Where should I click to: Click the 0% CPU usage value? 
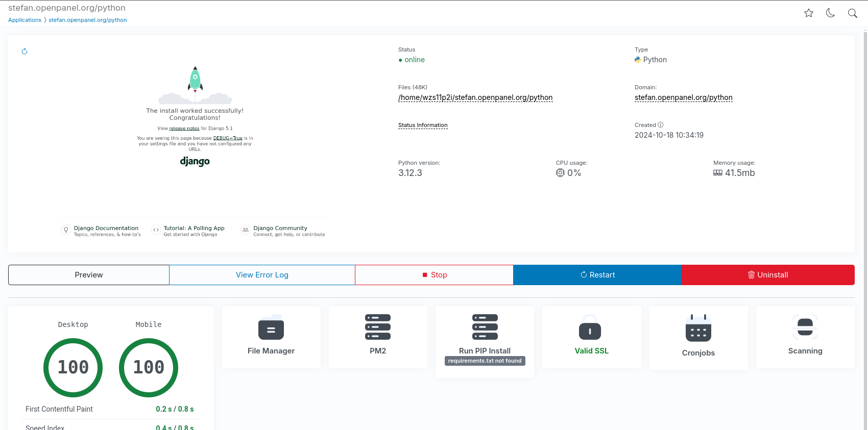click(x=574, y=173)
